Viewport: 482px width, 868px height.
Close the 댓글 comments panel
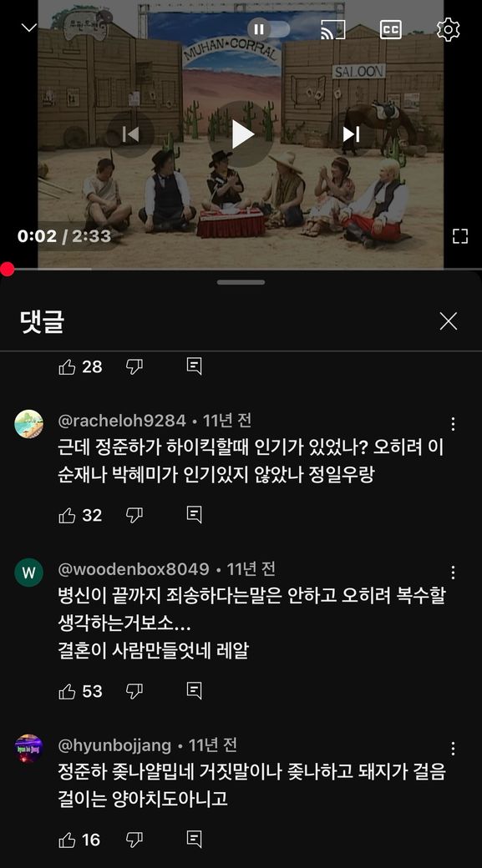click(449, 321)
